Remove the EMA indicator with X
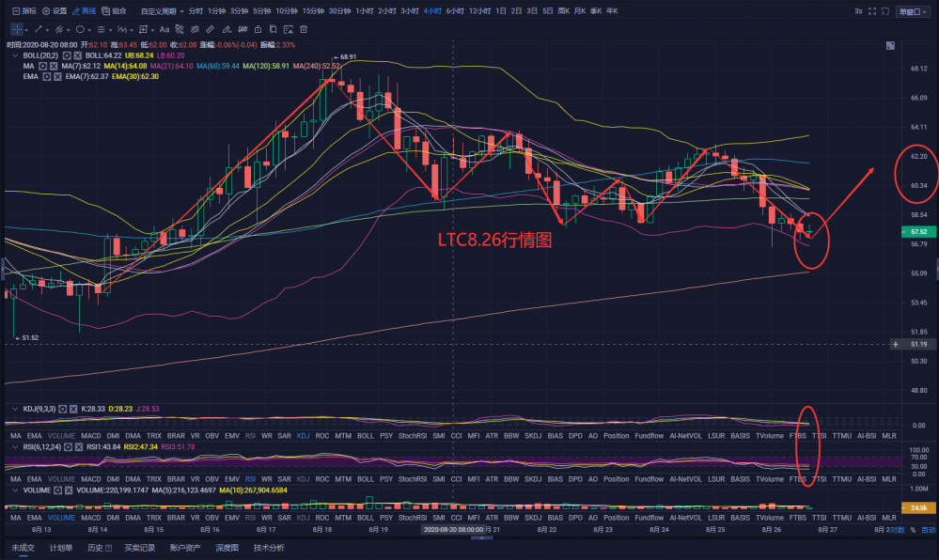This screenshot has width=939, height=560. [x=57, y=77]
